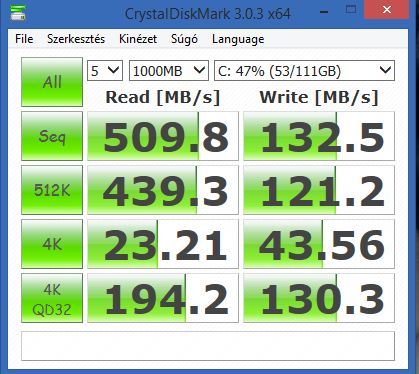Open the Kinézet menu
419x374 pixels.
138,39
